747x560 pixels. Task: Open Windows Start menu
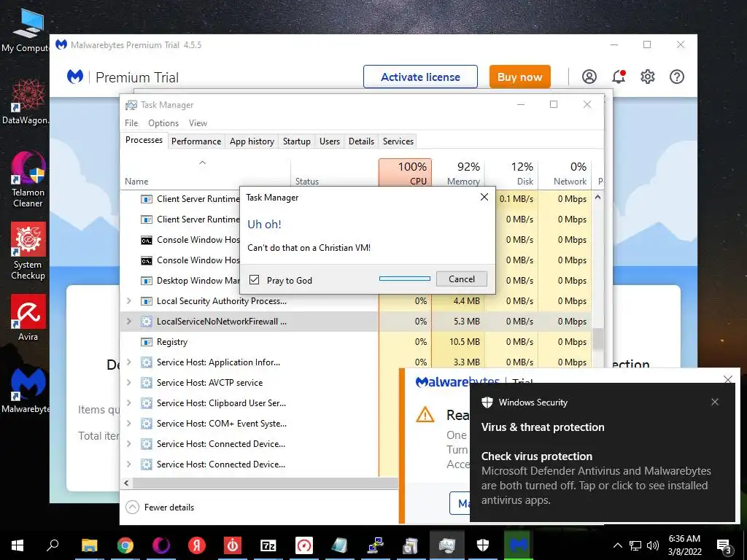point(18,545)
